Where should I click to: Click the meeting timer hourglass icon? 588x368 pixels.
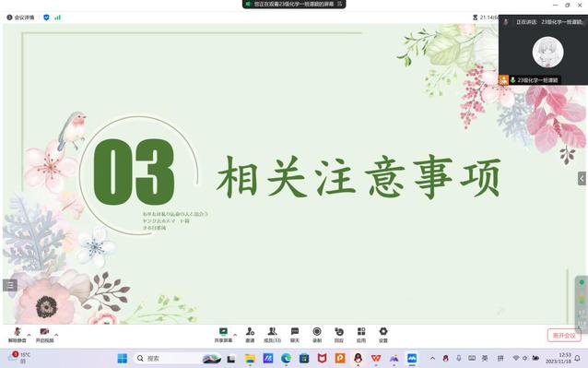click(x=476, y=18)
